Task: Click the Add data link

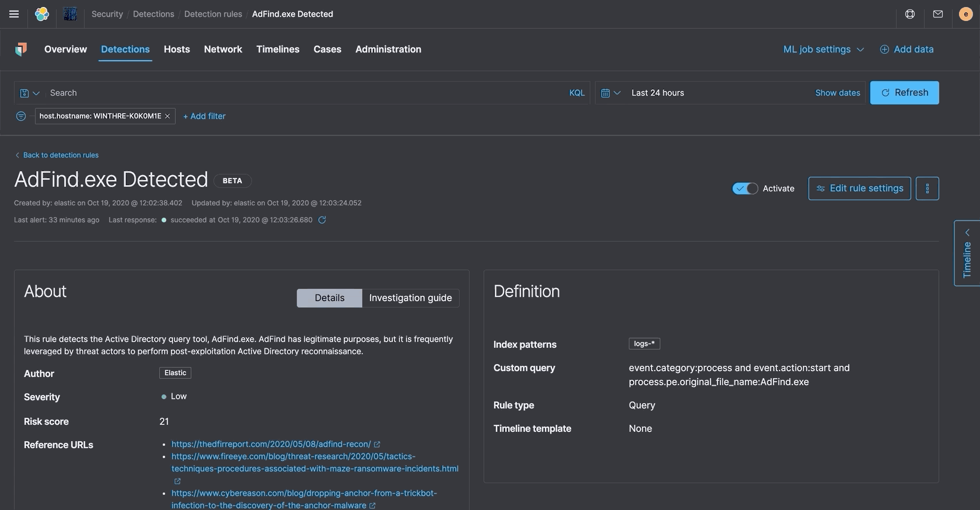Action: (907, 50)
